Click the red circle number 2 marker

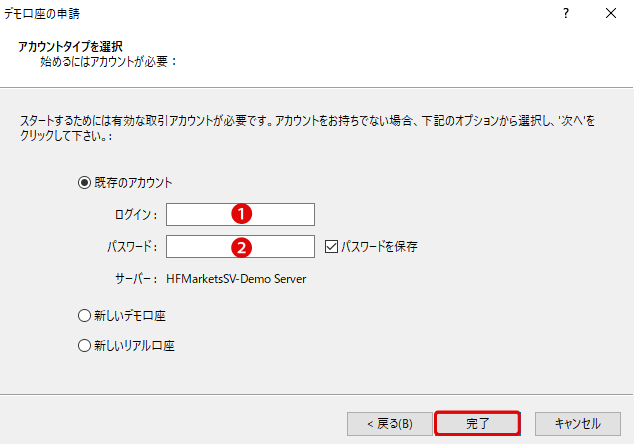click(240, 246)
